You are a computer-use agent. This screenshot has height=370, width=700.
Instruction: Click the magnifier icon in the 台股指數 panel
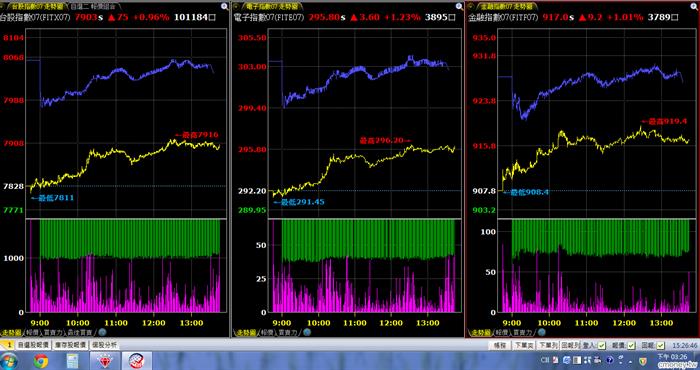[224, 6]
